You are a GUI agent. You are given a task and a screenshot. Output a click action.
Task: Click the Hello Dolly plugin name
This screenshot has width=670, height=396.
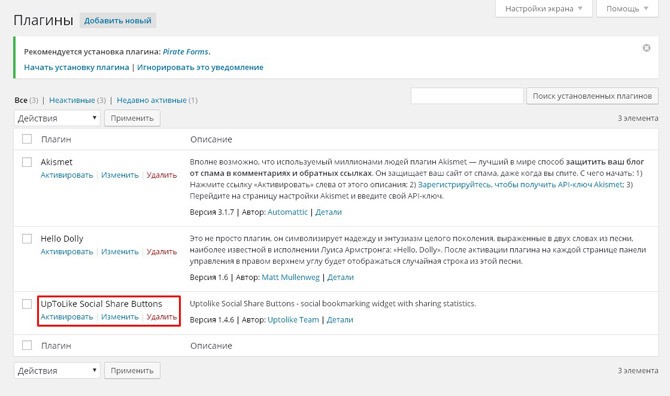(x=62, y=238)
